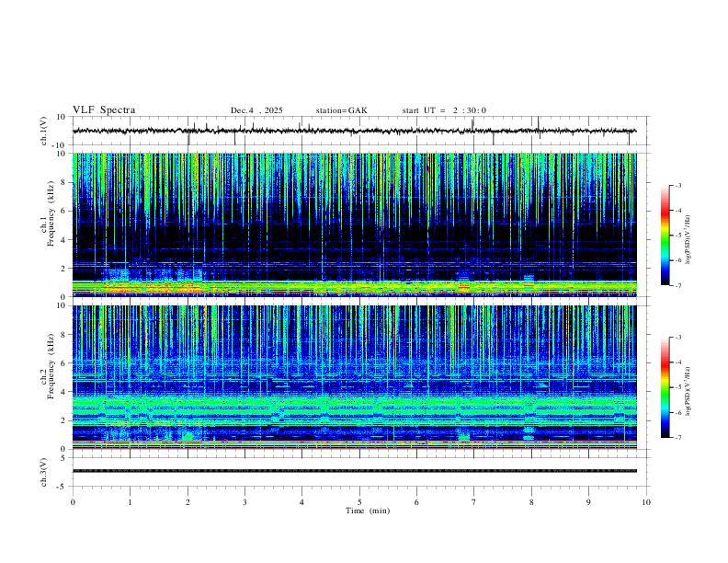Click the ch.1 colorbar log(PSD) label
The image size is (728, 563).
[688, 240]
